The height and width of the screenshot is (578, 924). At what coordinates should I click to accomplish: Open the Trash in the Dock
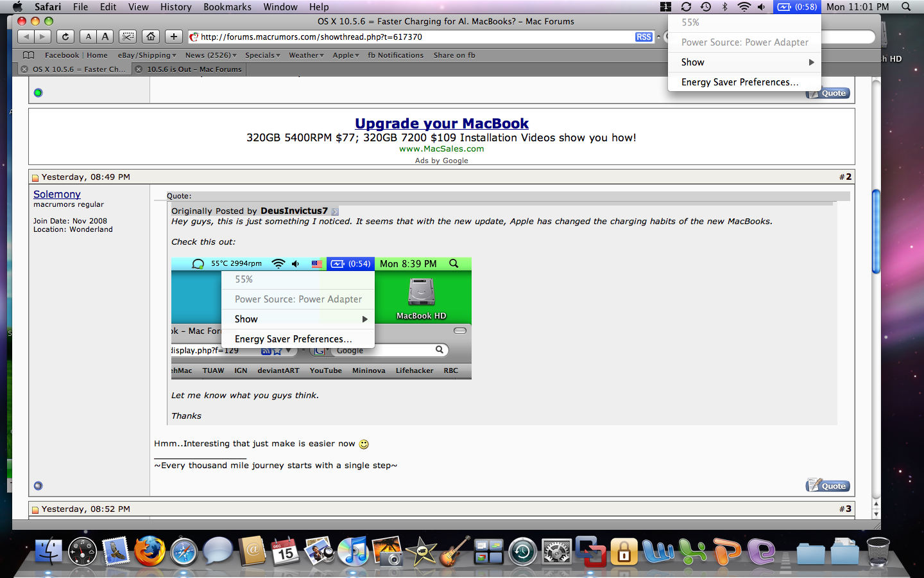878,551
